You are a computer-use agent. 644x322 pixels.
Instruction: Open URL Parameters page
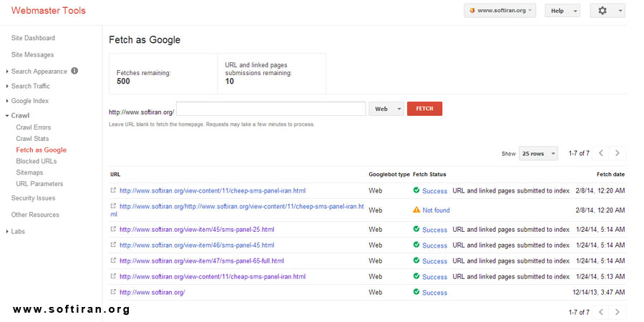tap(39, 184)
